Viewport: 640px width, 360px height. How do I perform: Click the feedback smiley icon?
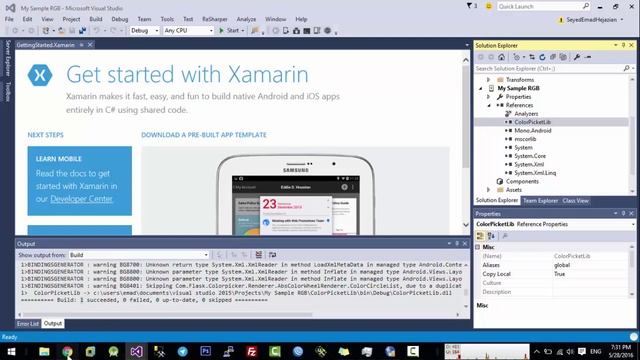pos(489,6)
